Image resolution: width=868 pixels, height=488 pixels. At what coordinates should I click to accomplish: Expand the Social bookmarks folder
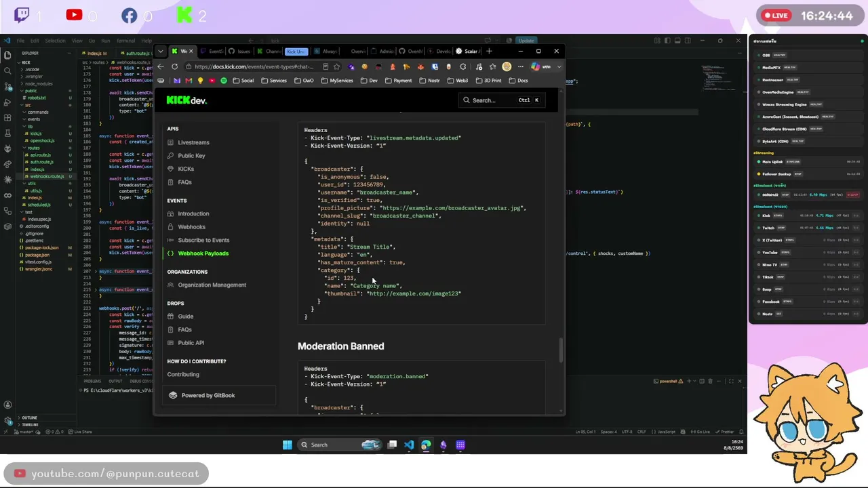(243, 81)
